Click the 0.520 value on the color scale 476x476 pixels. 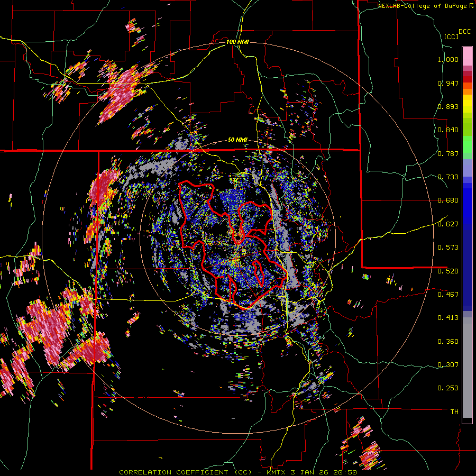coord(448,271)
